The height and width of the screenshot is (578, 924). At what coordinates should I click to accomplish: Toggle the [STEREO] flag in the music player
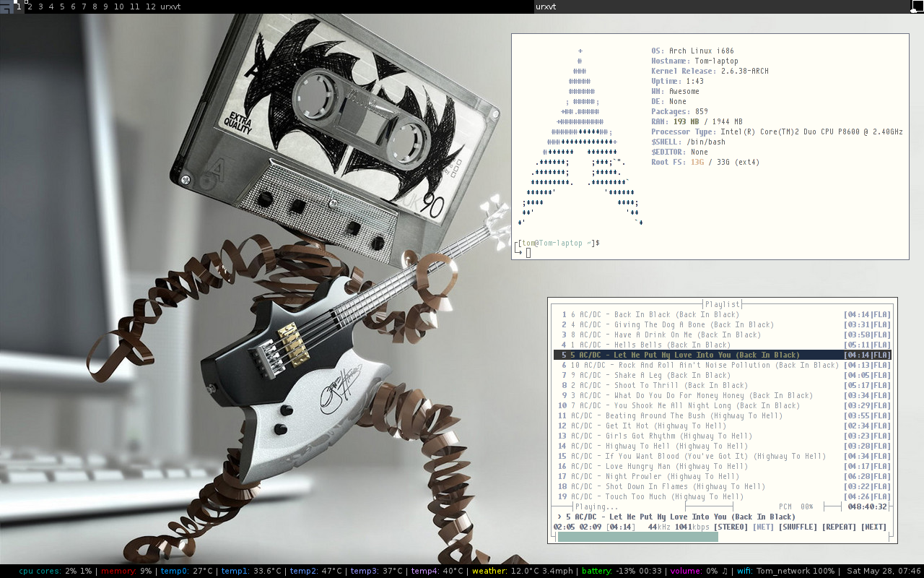tap(731, 527)
